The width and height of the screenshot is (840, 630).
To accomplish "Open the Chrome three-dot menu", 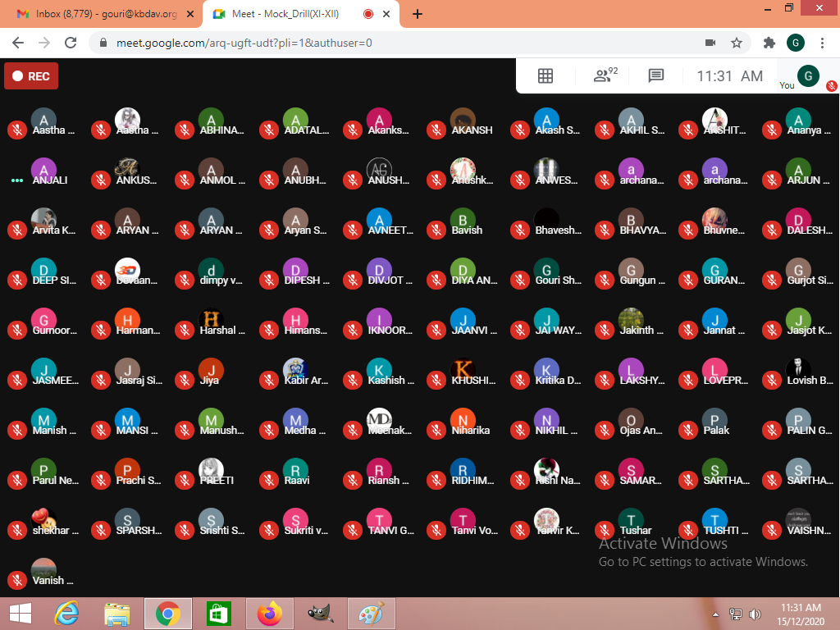I will pyautogui.click(x=823, y=43).
